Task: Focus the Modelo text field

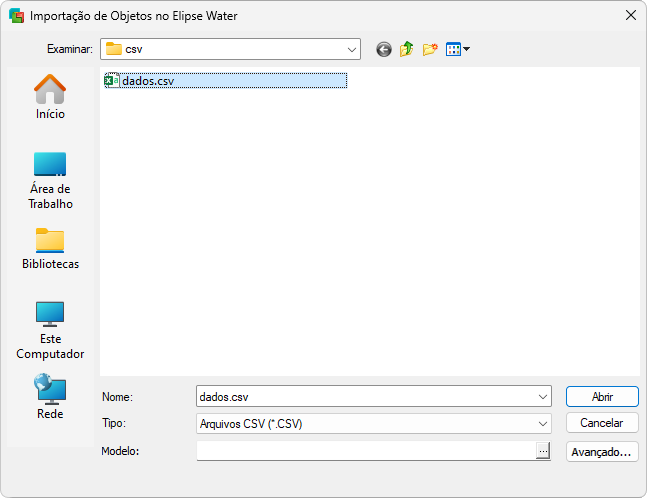Action: (366, 451)
